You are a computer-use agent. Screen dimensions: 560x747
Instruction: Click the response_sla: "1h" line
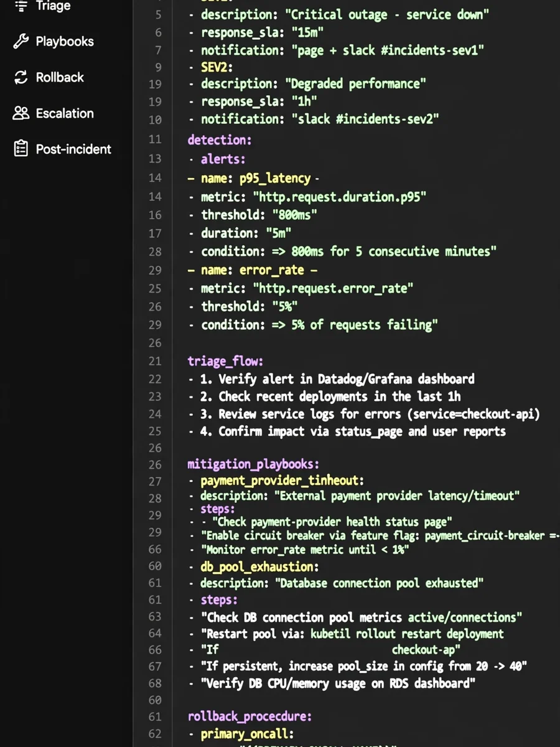[x=253, y=101]
